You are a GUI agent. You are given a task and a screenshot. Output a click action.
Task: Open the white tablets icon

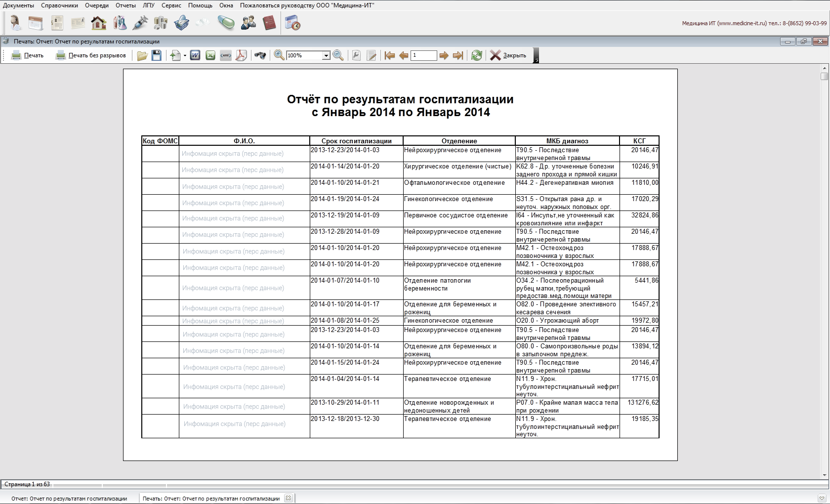click(202, 23)
